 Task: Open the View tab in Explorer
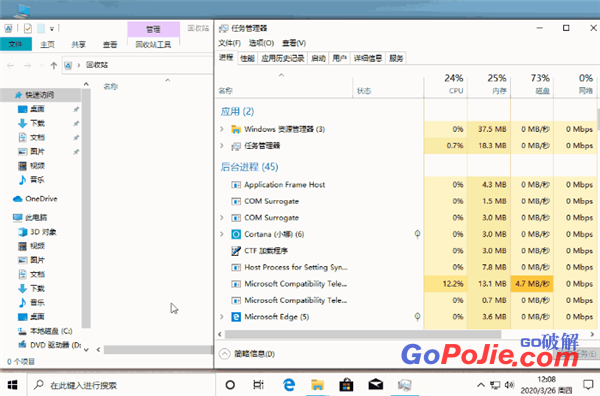(110, 44)
